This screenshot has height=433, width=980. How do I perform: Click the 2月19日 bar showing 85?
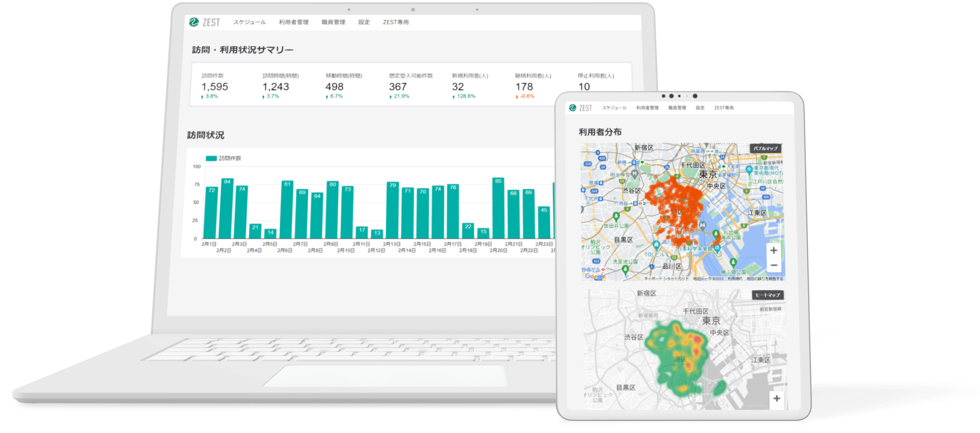pyautogui.click(x=498, y=208)
